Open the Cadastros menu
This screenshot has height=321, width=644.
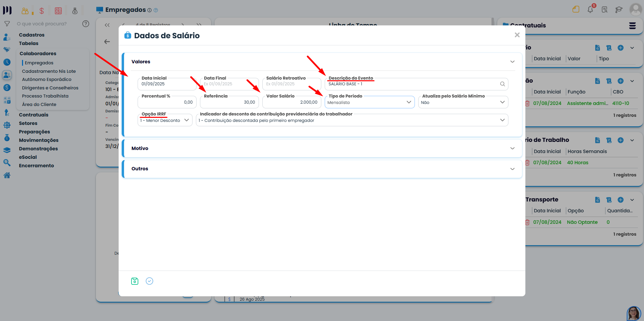pyautogui.click(x=32, y=35)
